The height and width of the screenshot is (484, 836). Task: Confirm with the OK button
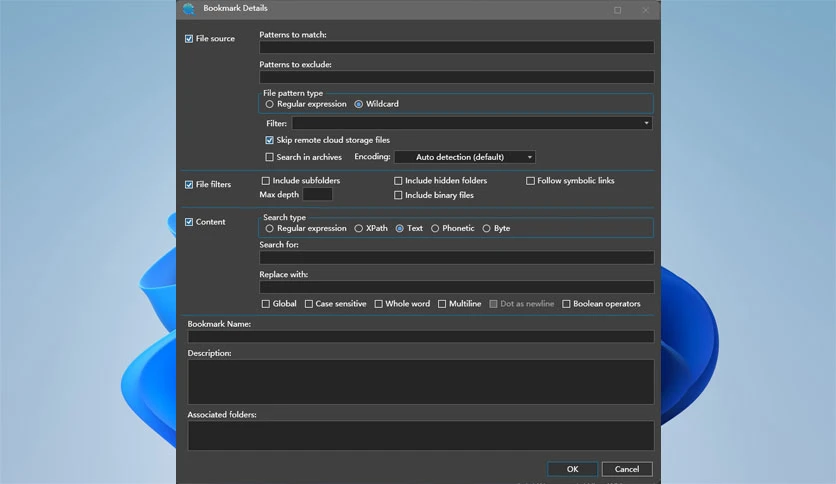(572, 469)
